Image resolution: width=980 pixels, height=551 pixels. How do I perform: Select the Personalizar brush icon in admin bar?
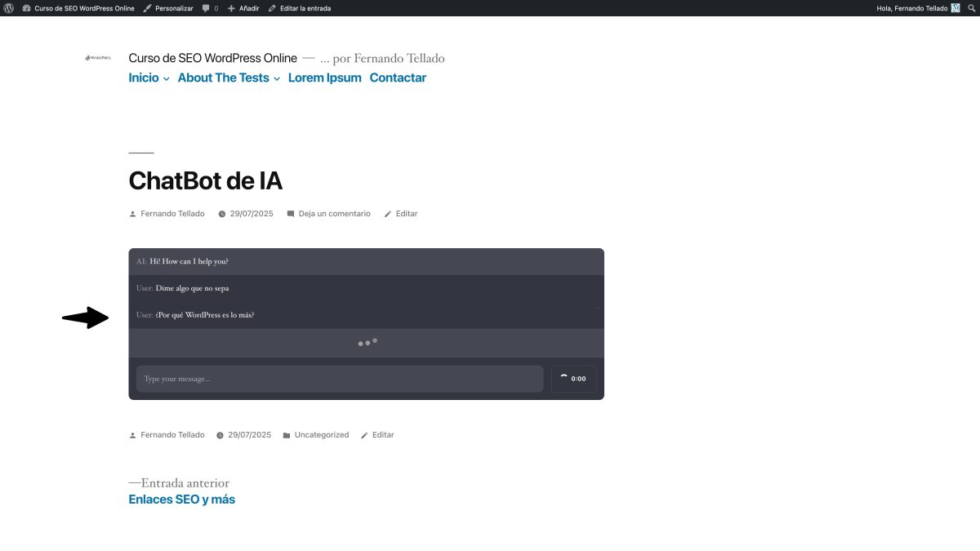tap(148, 8)
